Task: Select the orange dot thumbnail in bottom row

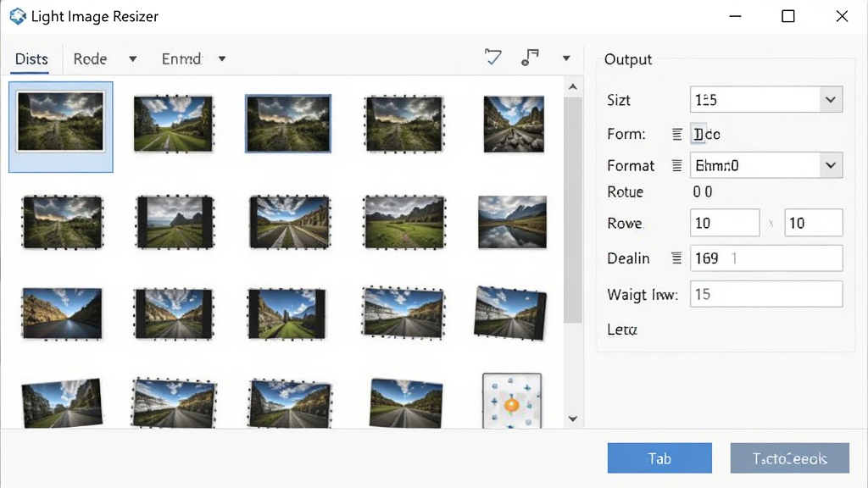Action: (512, 401)
